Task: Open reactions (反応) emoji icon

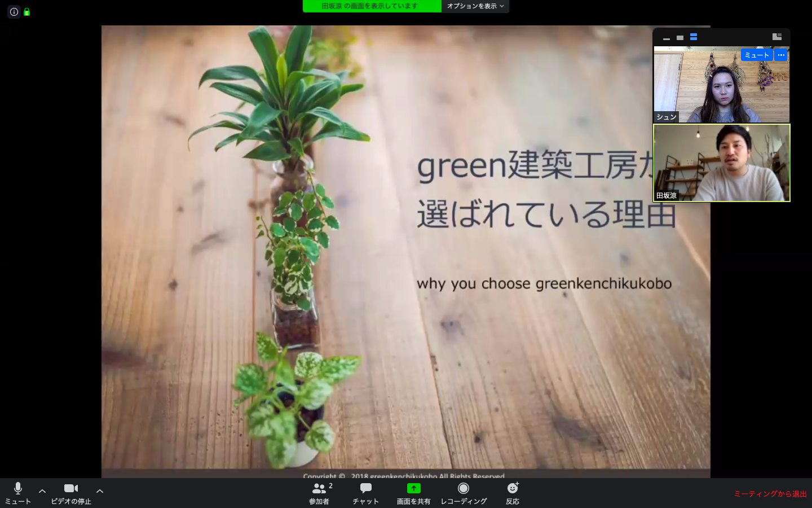Action: click(513, 488)
